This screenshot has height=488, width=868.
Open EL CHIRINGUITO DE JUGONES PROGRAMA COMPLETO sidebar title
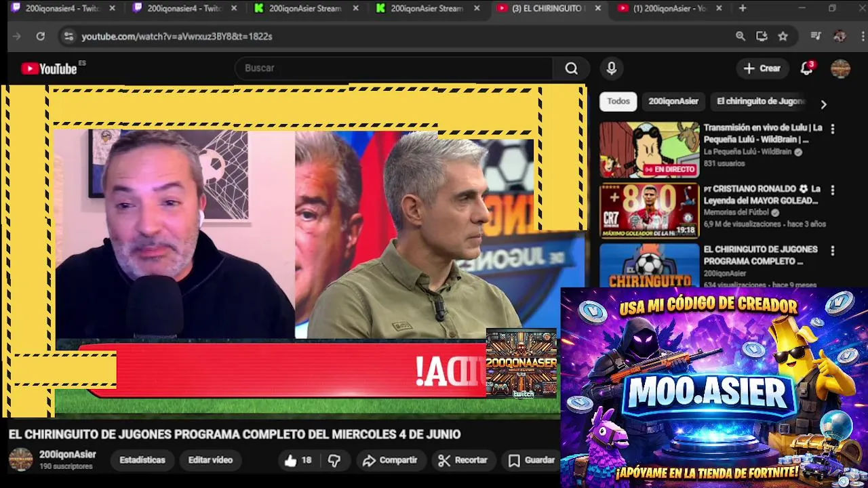click(761, 256)
